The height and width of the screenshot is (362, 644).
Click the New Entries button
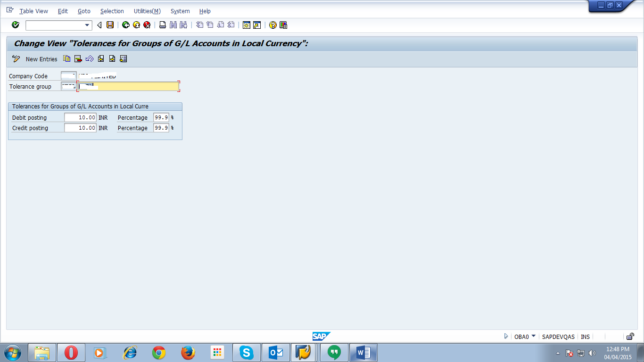(x=41, y=59)
